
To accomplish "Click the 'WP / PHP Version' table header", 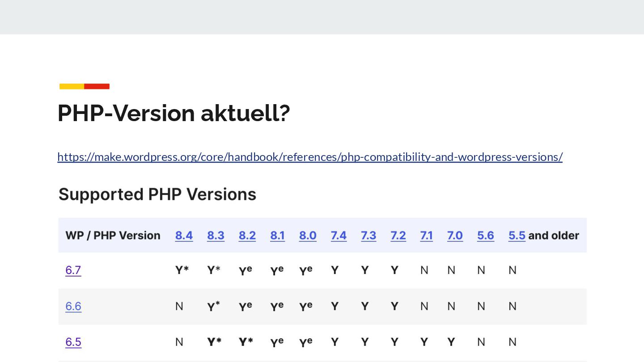I will click(113, 236).
